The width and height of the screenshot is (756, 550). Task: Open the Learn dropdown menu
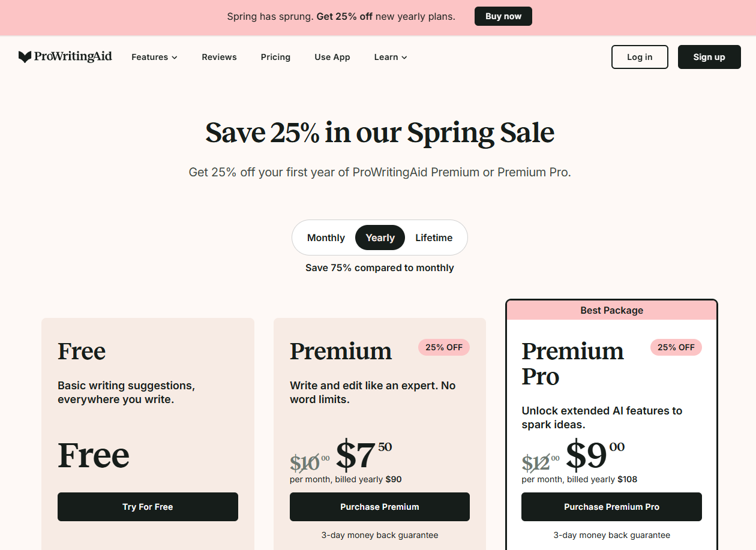pyautogui.click(x=391, y=57)
